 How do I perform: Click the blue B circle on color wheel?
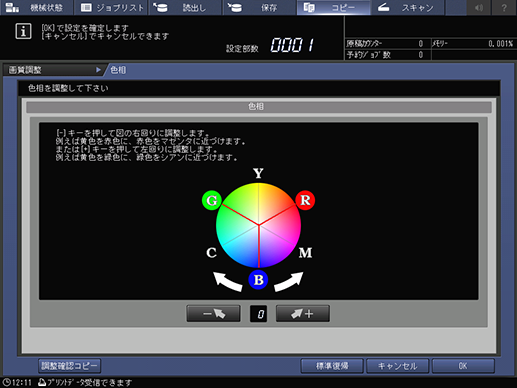click(x=258, y=280)
